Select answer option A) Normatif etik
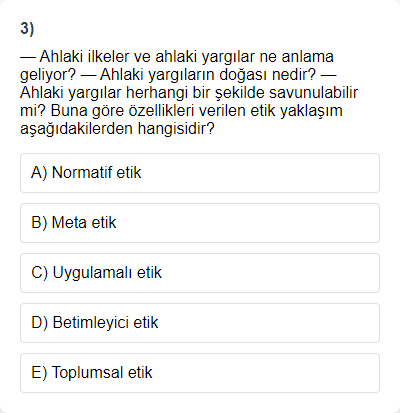The height and width of the screenshot is (413, 400). click(x=200, y=173)
